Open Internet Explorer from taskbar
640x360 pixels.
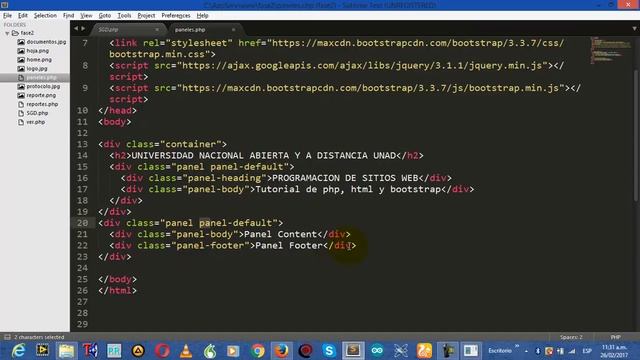(x=19, y=351)
